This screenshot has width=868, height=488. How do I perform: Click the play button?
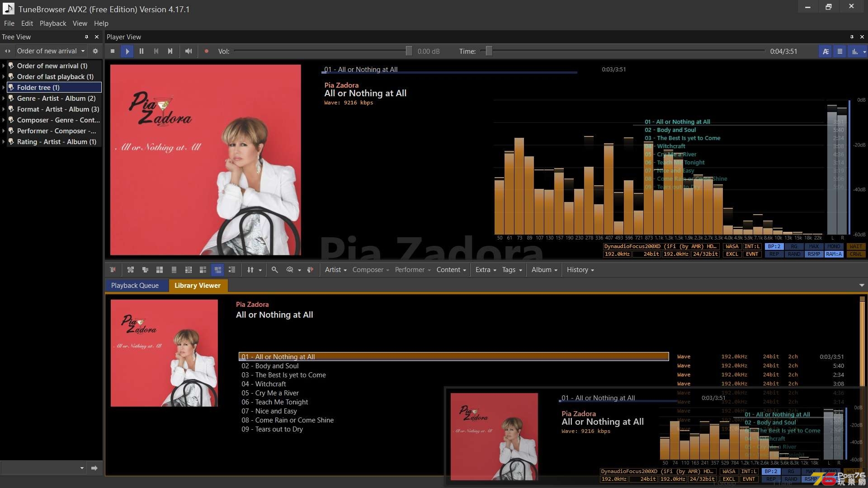[127, 51]
